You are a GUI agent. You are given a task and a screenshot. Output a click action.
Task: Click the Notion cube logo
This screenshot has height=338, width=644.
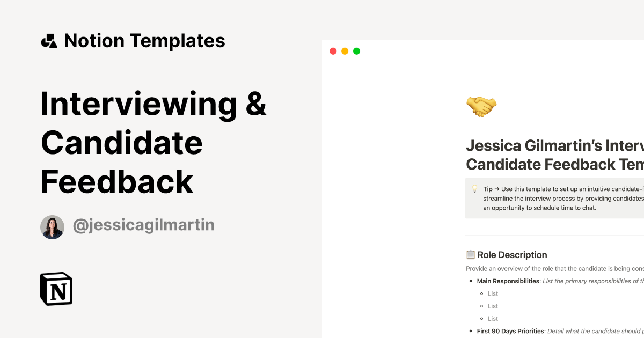(x=56, y=289)
